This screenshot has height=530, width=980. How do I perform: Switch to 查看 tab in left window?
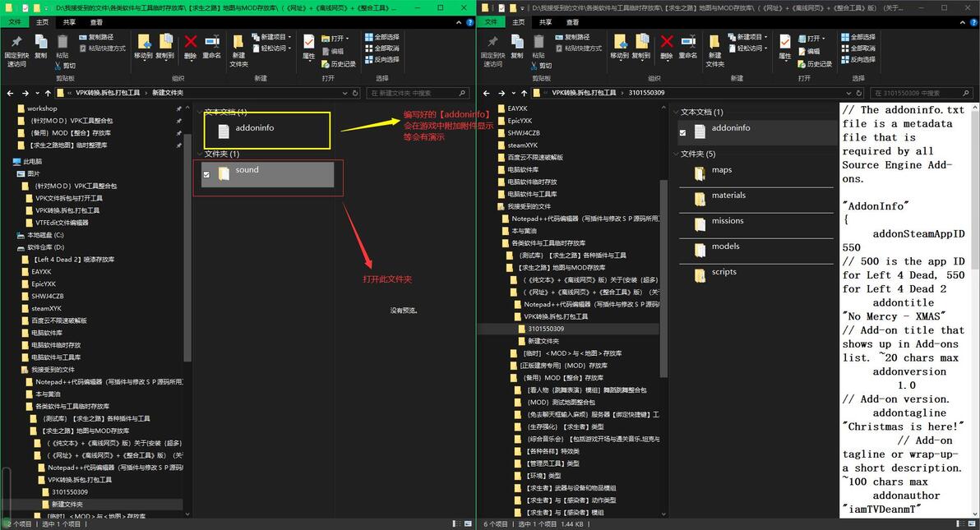96,22
